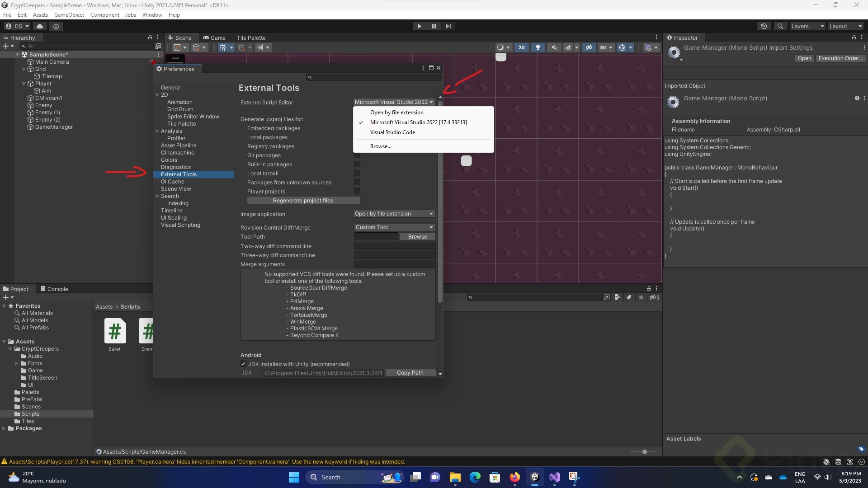Check the Registry packages checkbox
Image resolution: width=868 pixels, height=488 pixels.
[x=357, y=146]
